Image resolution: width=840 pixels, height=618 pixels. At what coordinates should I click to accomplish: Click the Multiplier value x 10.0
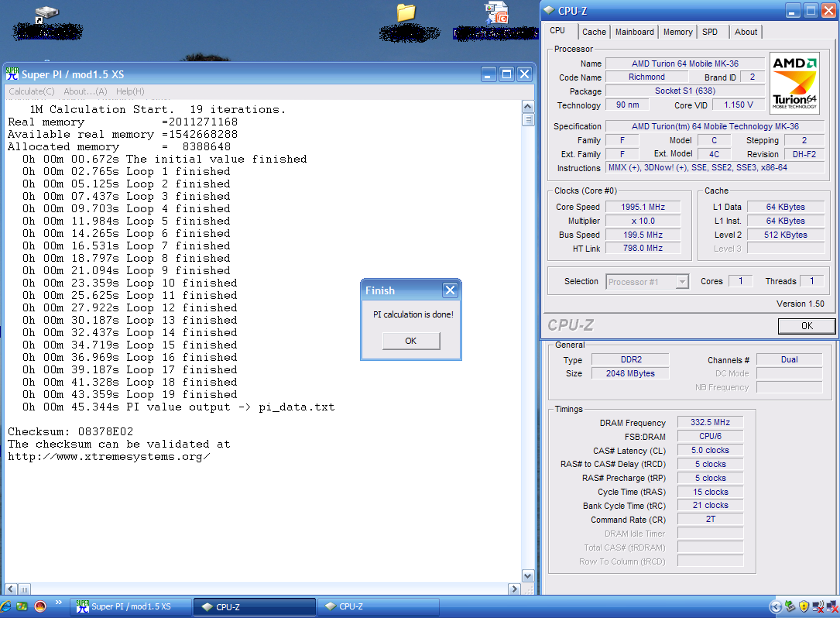[643, 221]
